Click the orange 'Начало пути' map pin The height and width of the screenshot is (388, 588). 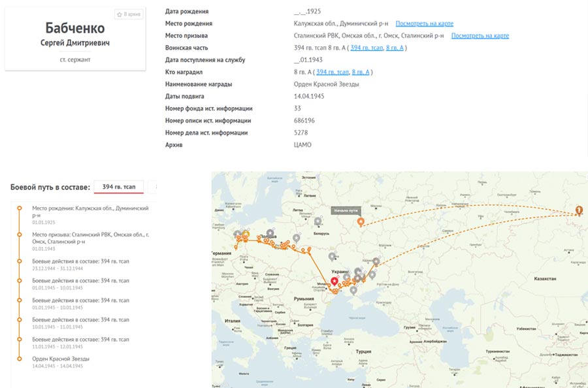coord(361,222)
